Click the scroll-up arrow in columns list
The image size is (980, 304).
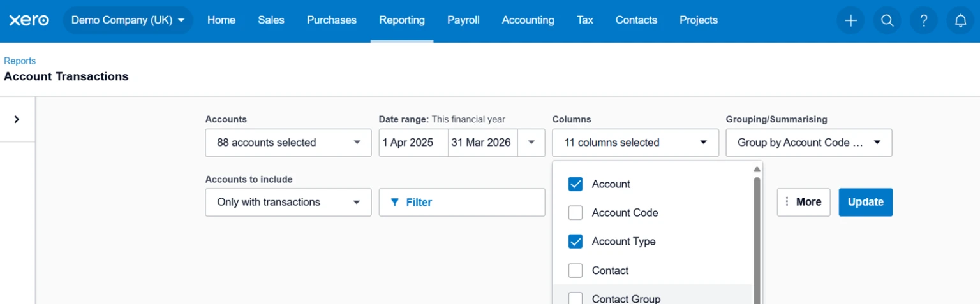click(x=757, y=170)
